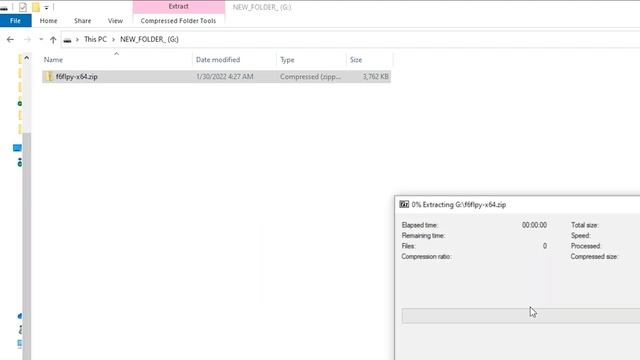Click the sort direction arrow above Name
Image resolution: width=640 pixels, height=360 pixels.
coord(116,53)
